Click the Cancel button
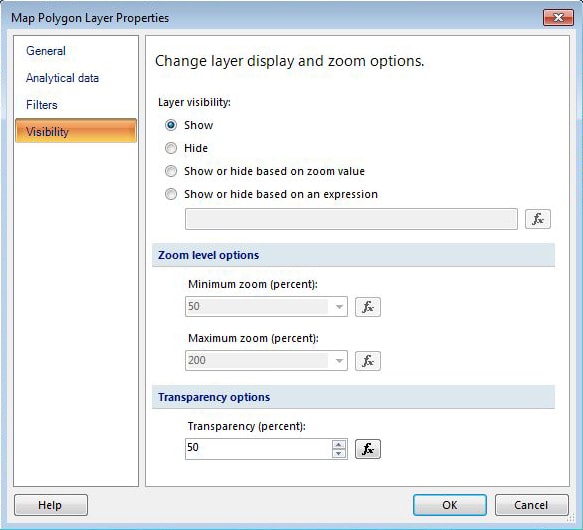 tap(532, 505)
